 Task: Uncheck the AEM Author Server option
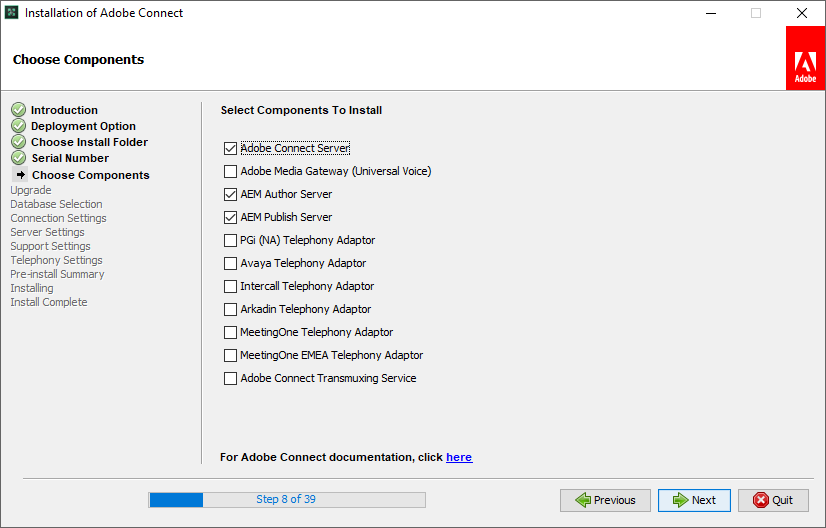point(230,194)
